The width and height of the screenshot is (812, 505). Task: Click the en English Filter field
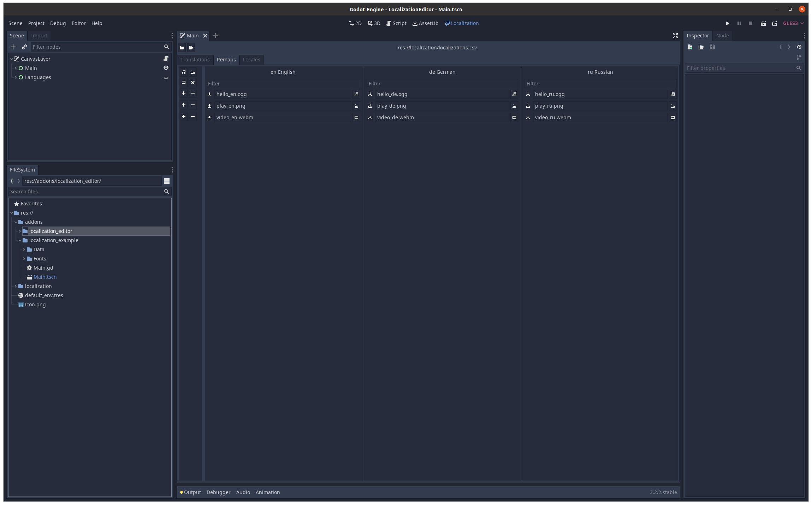(x=283, y=84)
